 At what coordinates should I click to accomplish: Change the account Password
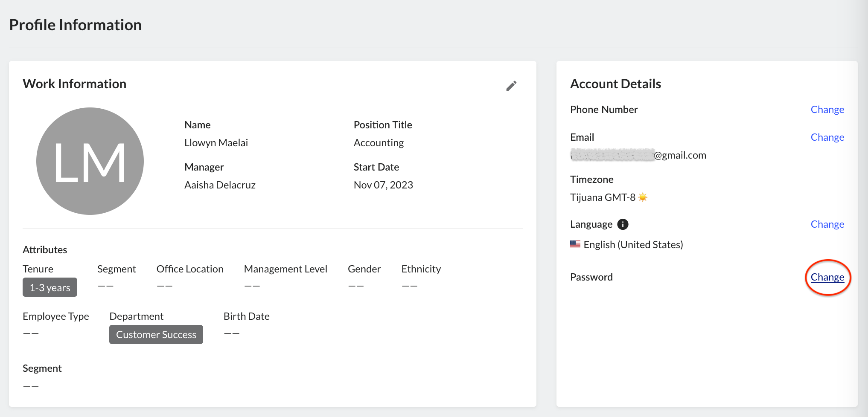827,277
